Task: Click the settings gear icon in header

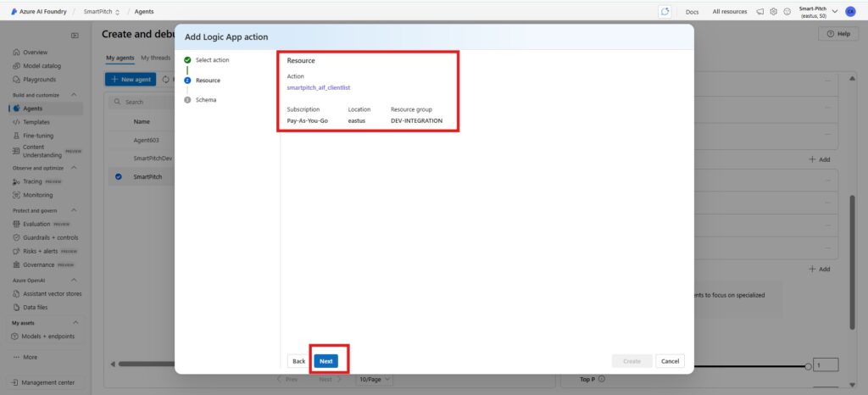Action: [x=774, y=12]
